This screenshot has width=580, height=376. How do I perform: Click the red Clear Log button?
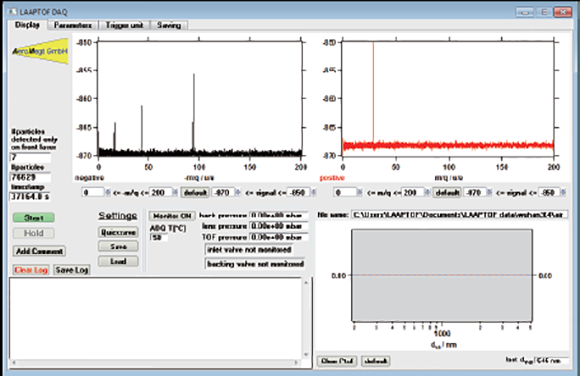pos(31,270)
